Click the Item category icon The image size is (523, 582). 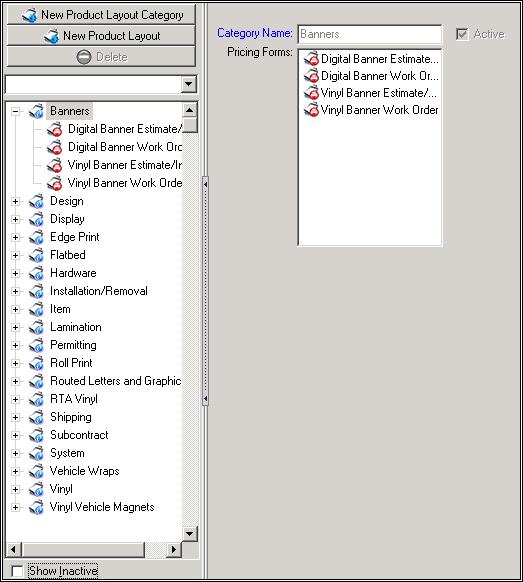point(36,309)
